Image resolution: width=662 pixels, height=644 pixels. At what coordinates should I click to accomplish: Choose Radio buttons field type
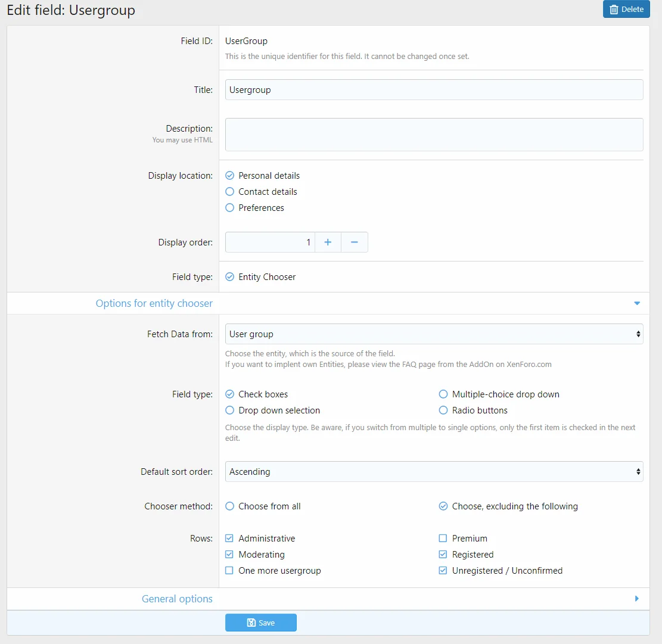pos(443,410)
